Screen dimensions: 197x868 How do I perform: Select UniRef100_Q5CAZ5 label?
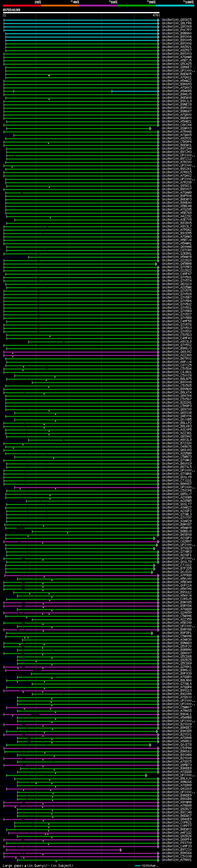click(x=177, y=64)
